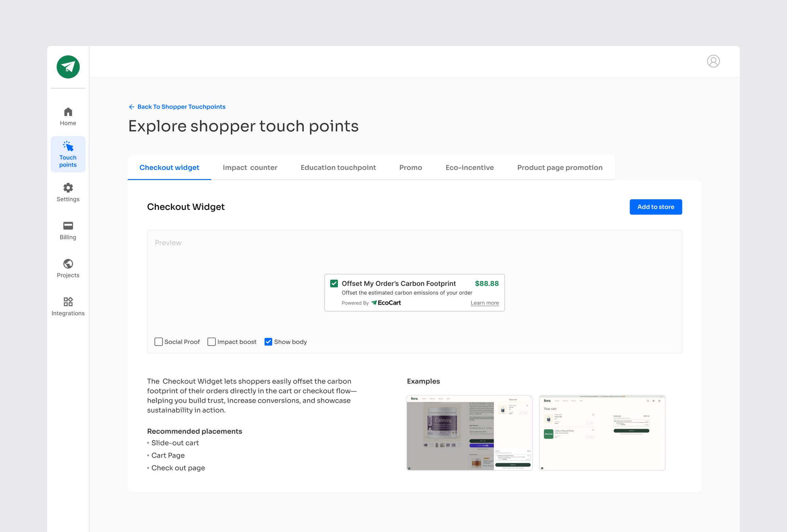The width and height of the screenshot is (787, 532).
Task: Select the Eco-incentive tab
Action: [x=469, y=168]
